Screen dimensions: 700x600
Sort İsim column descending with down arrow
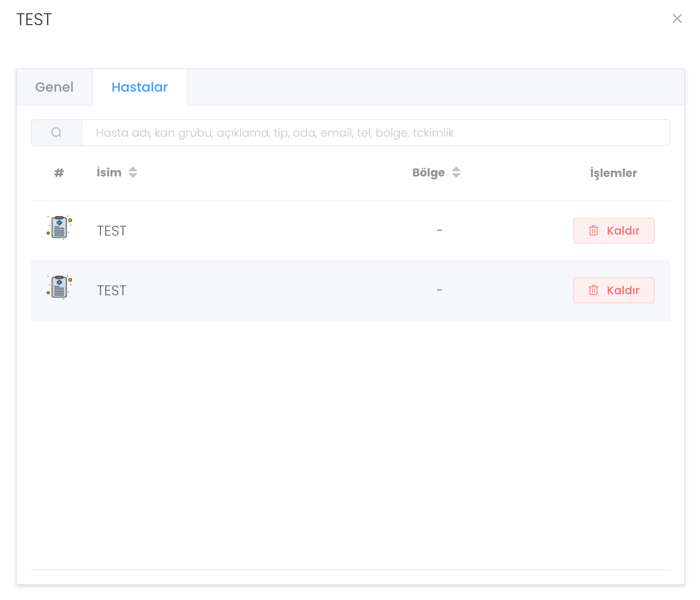pos(133,176)
